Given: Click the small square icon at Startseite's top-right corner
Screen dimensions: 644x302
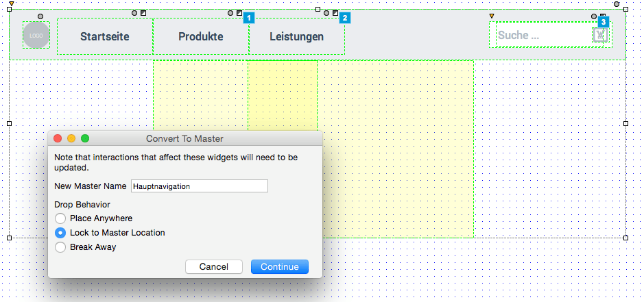Looking at the screenshot, I should [143, 13].
